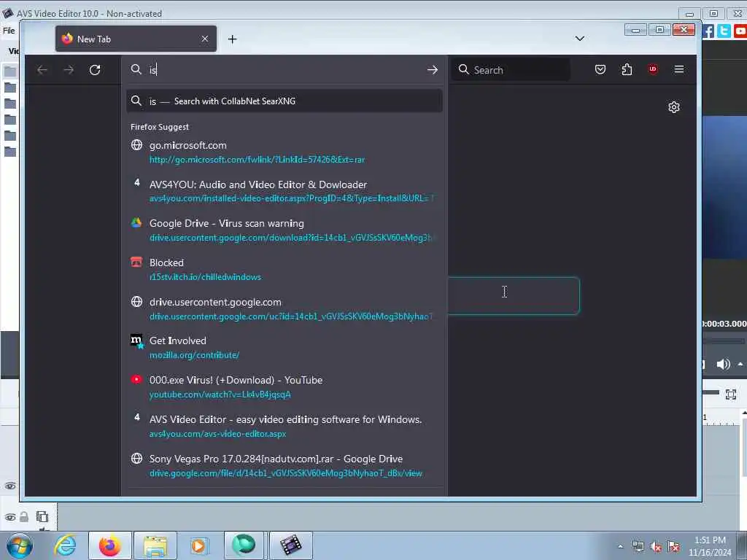Screen dimensions: 747x560
Task: Open Windows Start menu
Action: [20, 545]
